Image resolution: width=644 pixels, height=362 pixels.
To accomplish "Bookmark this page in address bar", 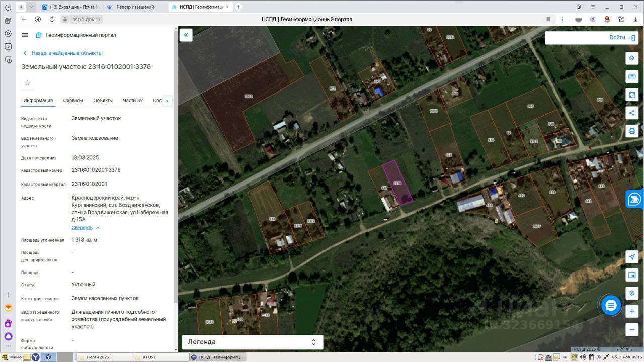I will coord(548,19).
